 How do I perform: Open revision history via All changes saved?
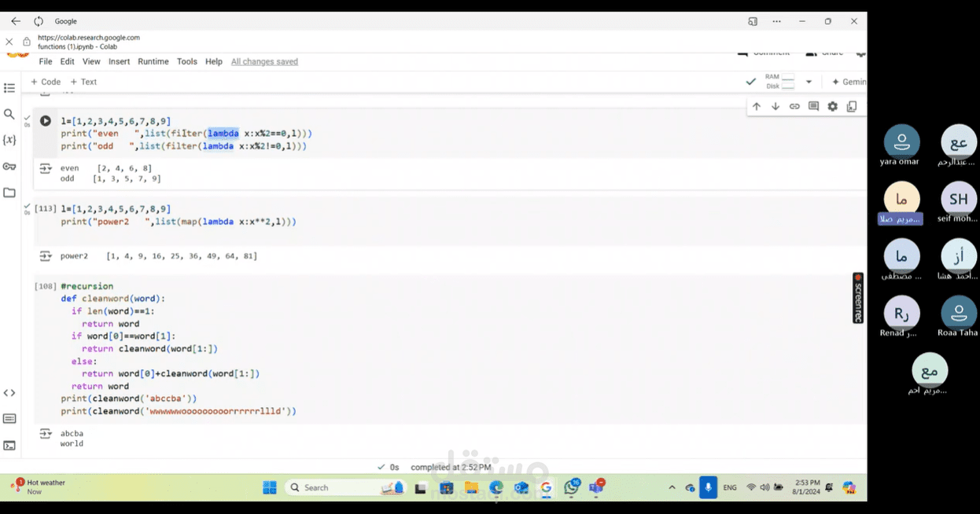(264, 61)
